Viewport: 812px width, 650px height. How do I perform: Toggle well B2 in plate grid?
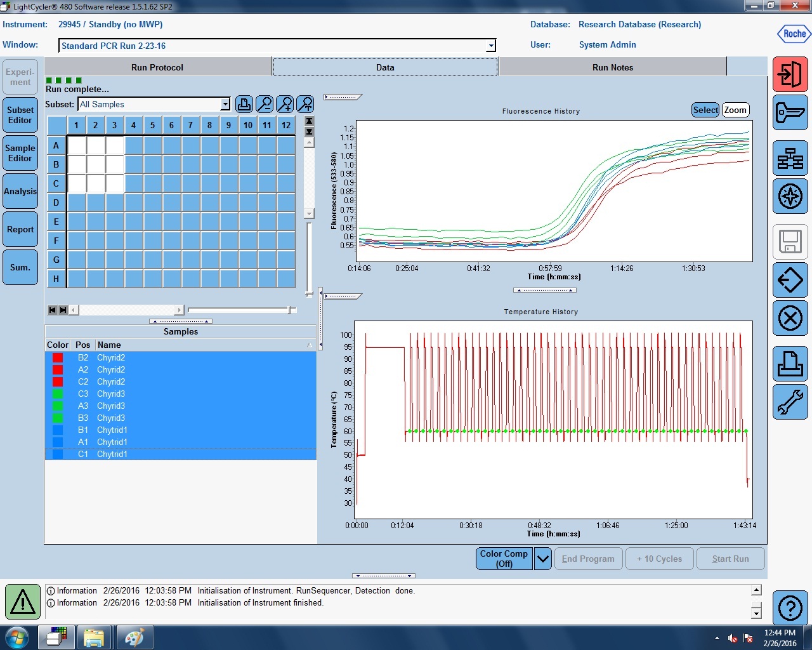pyautogui.click(x=96, y=164)
